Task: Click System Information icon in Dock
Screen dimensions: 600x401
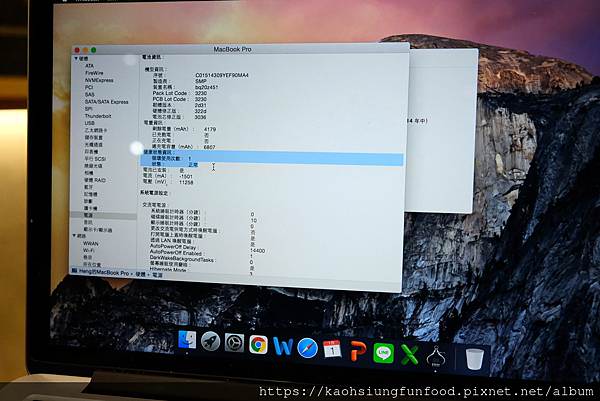Action: point(436,357)
